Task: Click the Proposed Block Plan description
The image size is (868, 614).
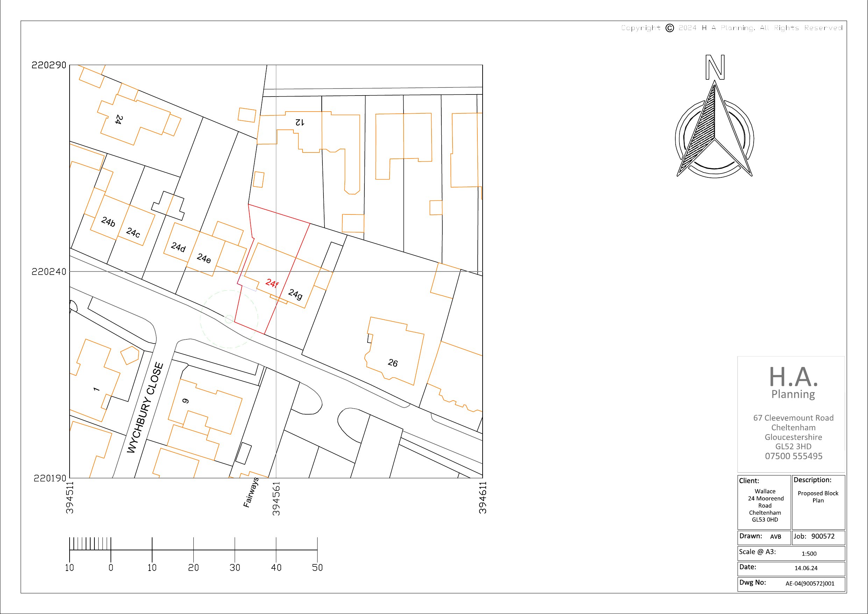Action: (x=818, y=497)
